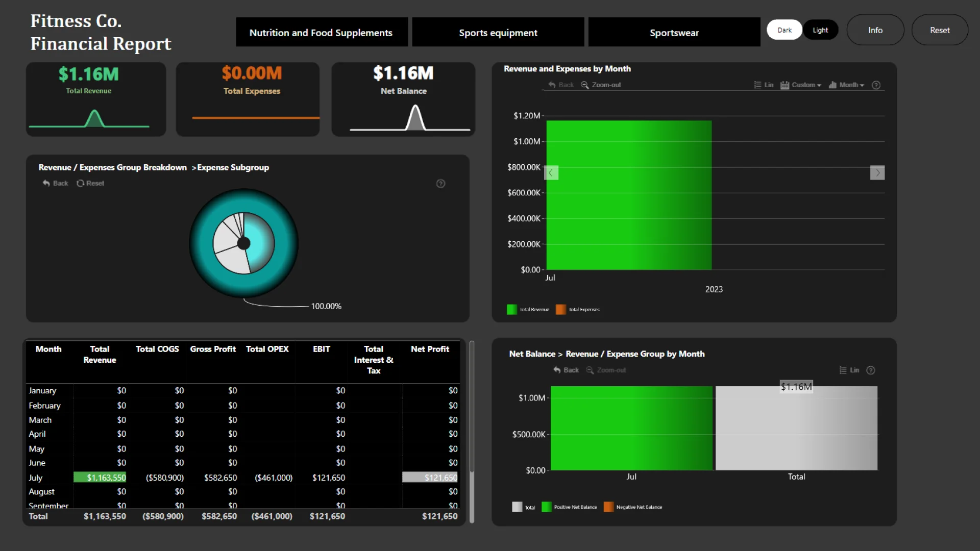This screenshot has height=551, width=980.
Task: Toggle Lin scale in the Net Balance chart
Action: click(x=849, y=370)
